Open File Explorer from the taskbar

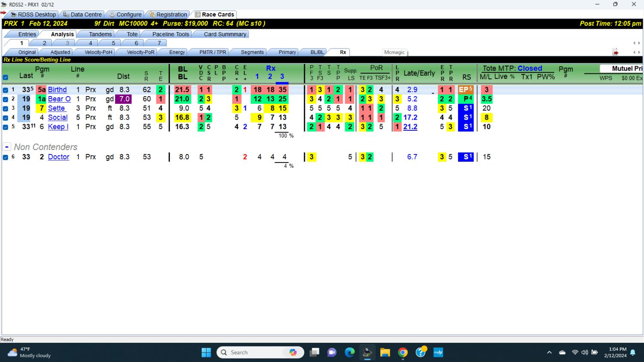[x=385, y=353]
